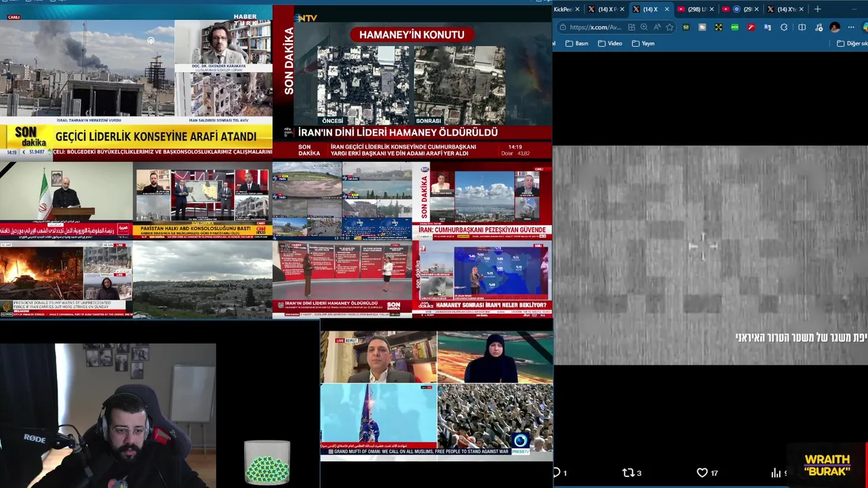Open replies via the comment icon

[557, 472]
